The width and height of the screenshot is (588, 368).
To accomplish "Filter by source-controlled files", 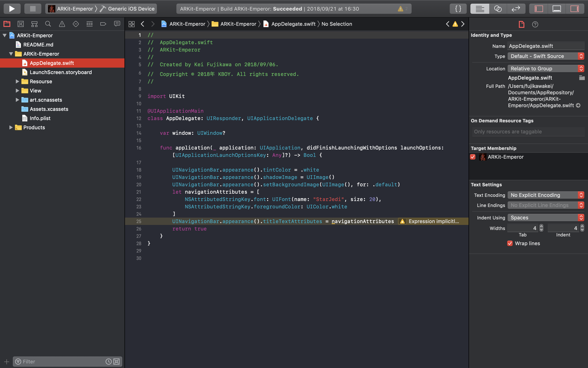I will click(x=117, y=361).
